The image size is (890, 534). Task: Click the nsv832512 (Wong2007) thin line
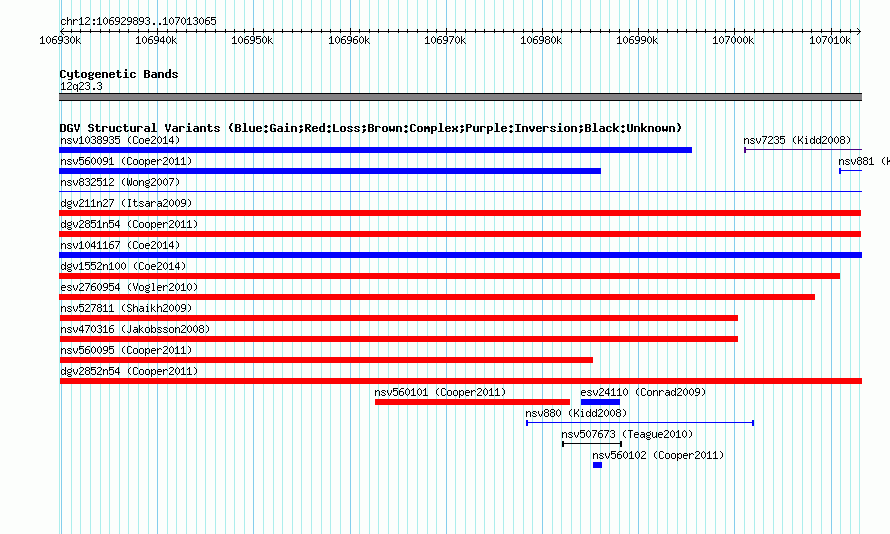[460, 192]
